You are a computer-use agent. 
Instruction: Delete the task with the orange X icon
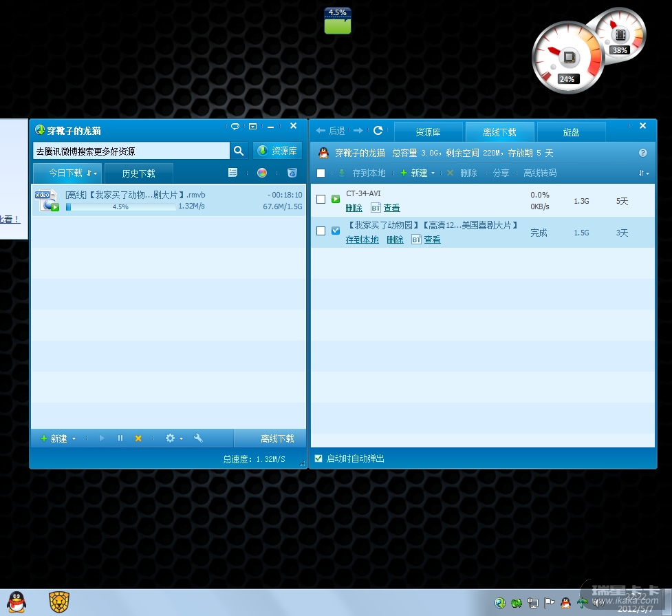pos(138,438)
